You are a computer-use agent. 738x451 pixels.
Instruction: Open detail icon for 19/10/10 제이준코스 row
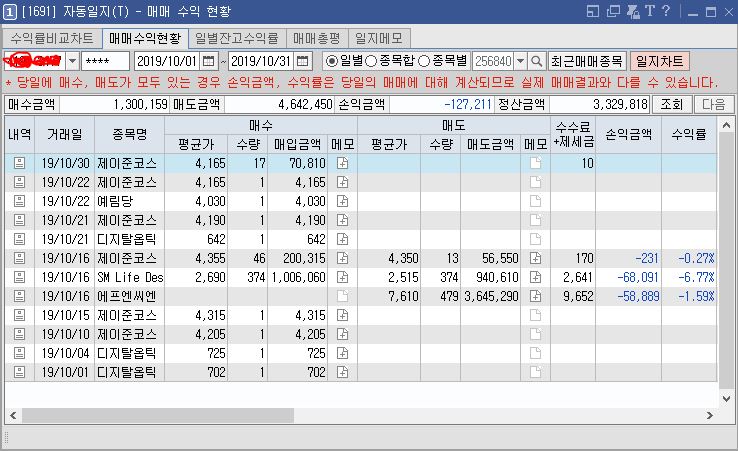tap(19, 334)
